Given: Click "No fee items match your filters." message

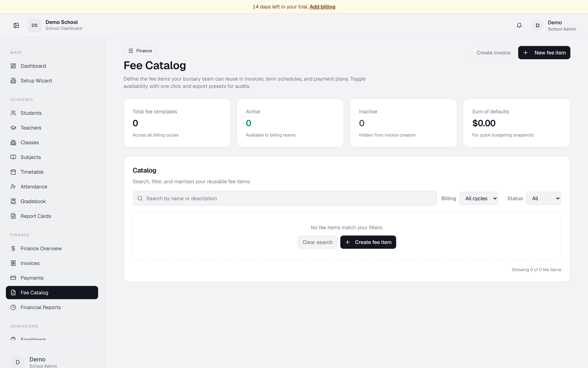Looking at the screenshot, I should (347, 228).
